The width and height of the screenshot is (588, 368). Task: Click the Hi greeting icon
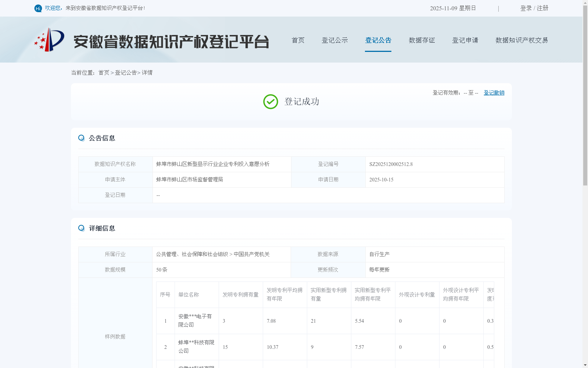point(38,8)
